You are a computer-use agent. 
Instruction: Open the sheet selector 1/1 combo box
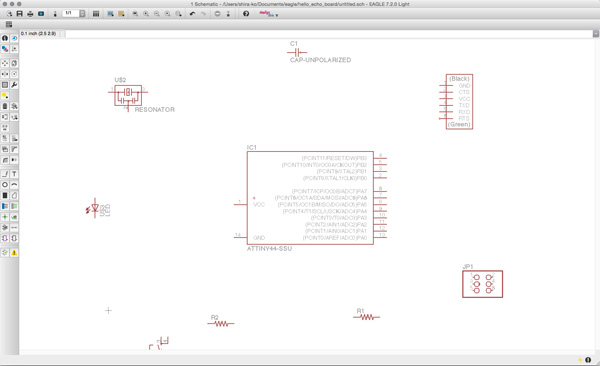(x=74, y=13)
